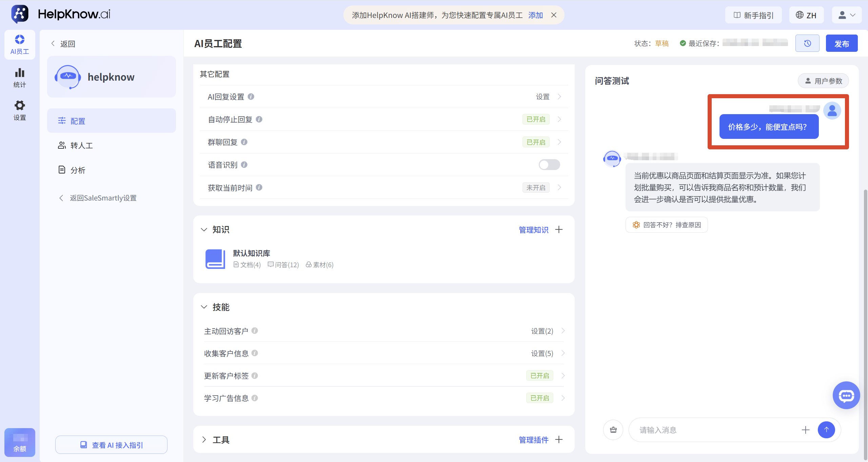This screenshot has height=462, width=868.
Task: Click the plus icon in message input
Action: point(806,430)
